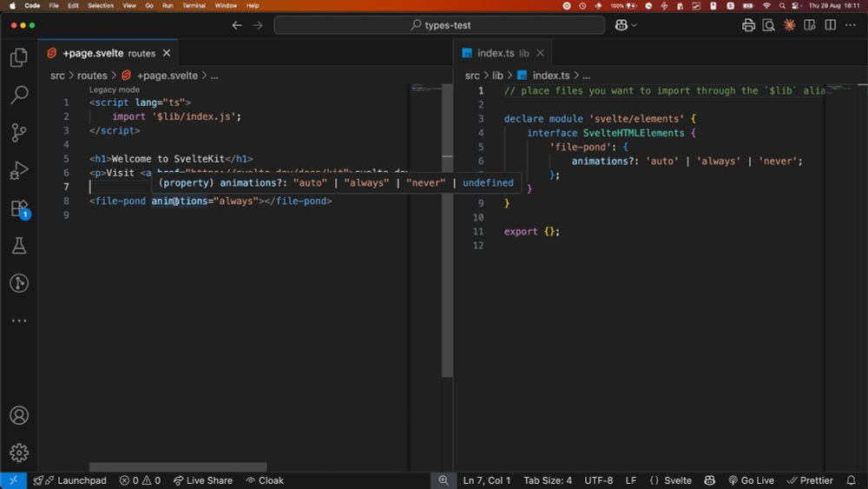Click the remote window indicator

(x=13, y=480)
